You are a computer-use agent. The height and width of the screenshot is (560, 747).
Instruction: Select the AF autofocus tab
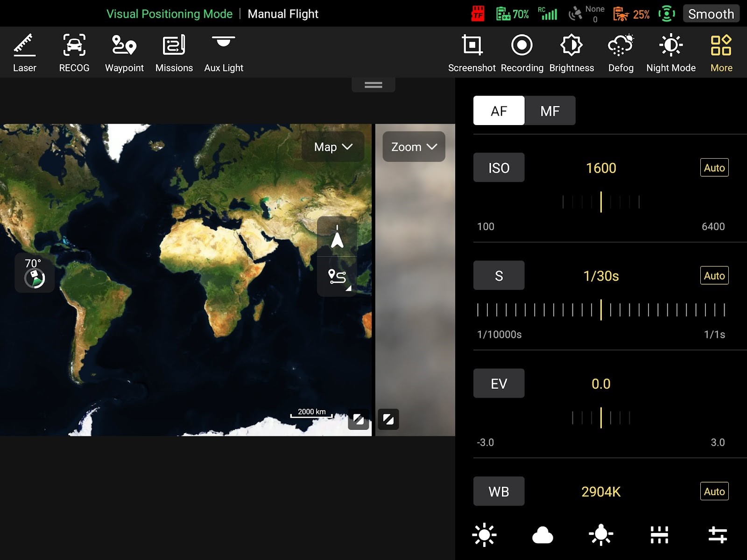(x=499, y=111)
